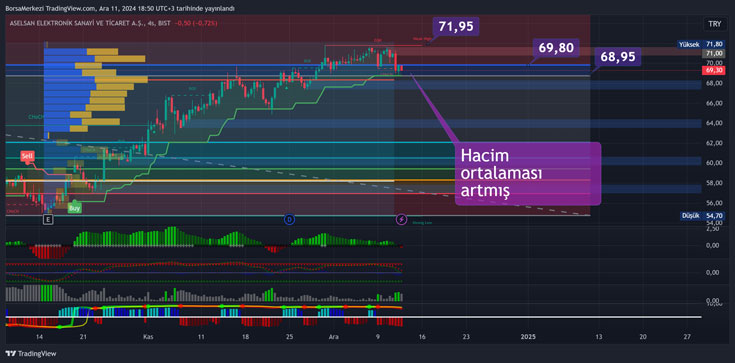
Task: Click the 69,80 price callout
Action: (556, 47)
